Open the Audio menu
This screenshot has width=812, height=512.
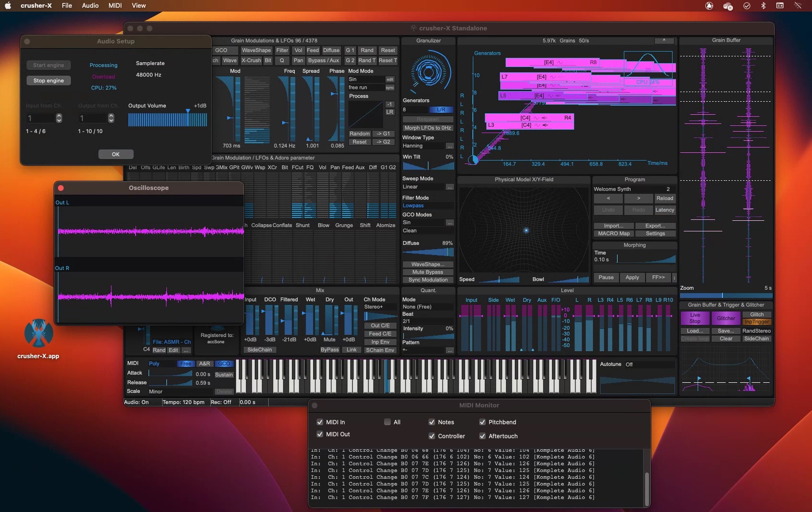pos(90,6)
